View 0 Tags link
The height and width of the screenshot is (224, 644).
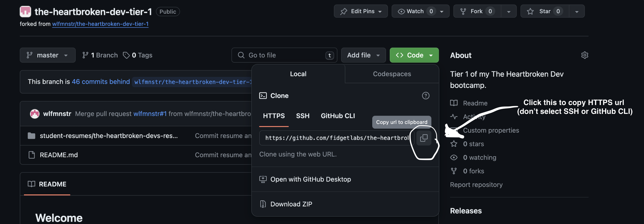(138, 55)
